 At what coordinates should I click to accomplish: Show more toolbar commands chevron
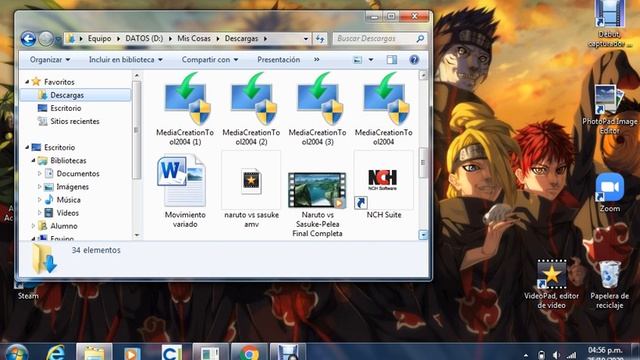pos(317,60)
